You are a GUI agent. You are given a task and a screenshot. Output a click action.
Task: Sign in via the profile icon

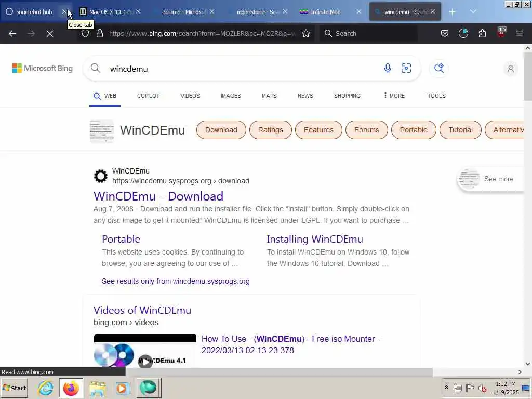[x=510, y=69]
